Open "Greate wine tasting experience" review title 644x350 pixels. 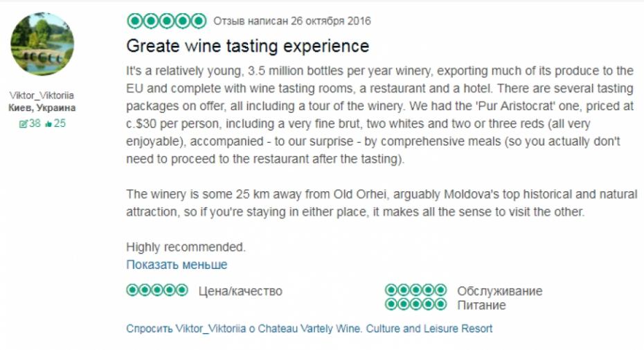pos(247,46)
